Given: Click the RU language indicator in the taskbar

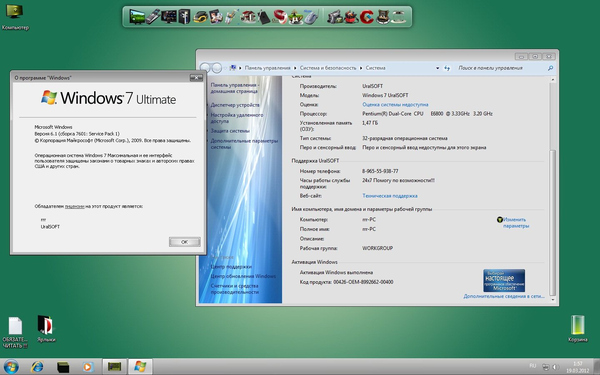Looking at the screenshot, I should [533, 366].
